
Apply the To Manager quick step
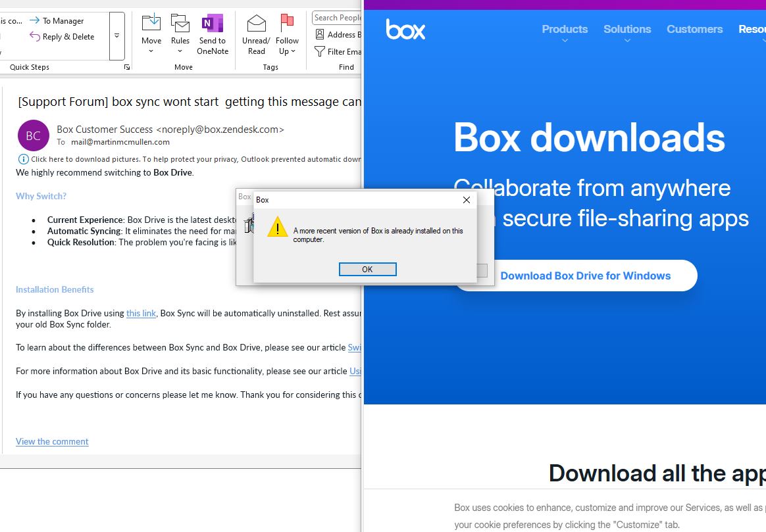pos(57,21)
